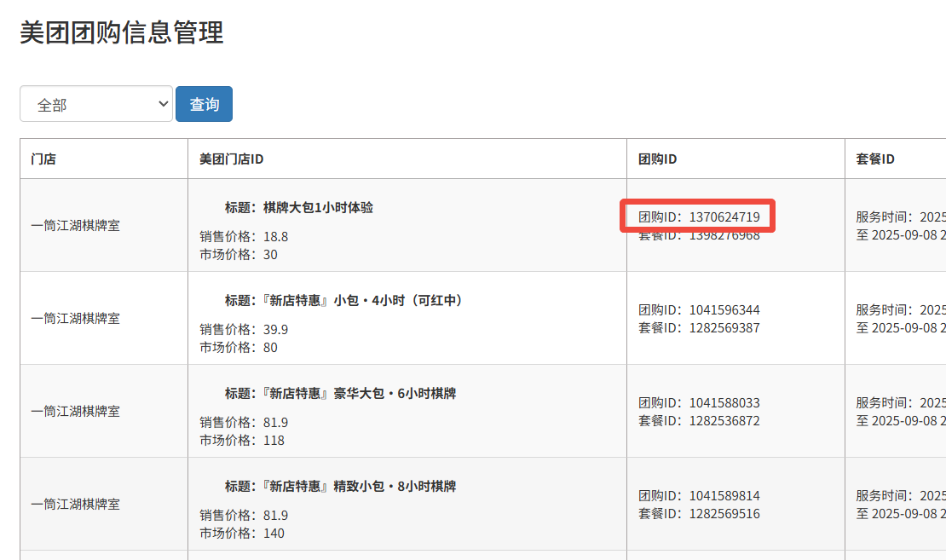The width and height of the screenshot is (946, 560).
Task: Select sale price 81.9 in 精致小包 row
Action: [x=276, y=516]
